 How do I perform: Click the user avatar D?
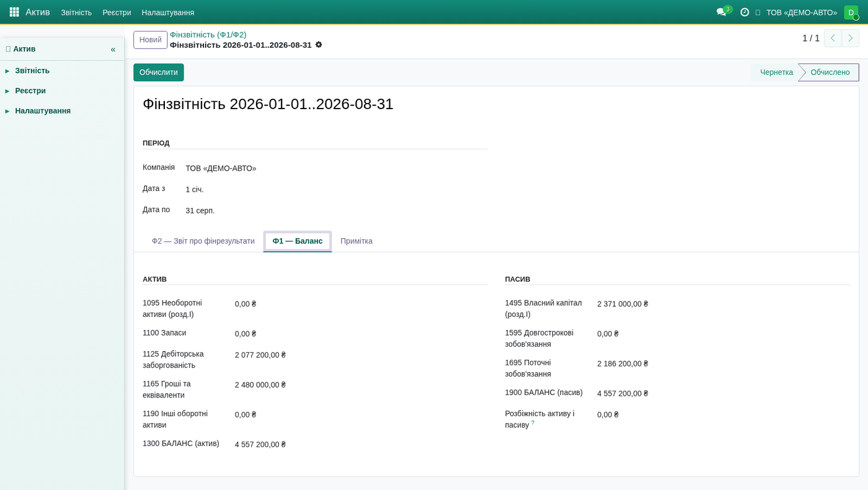click(851, 12)
